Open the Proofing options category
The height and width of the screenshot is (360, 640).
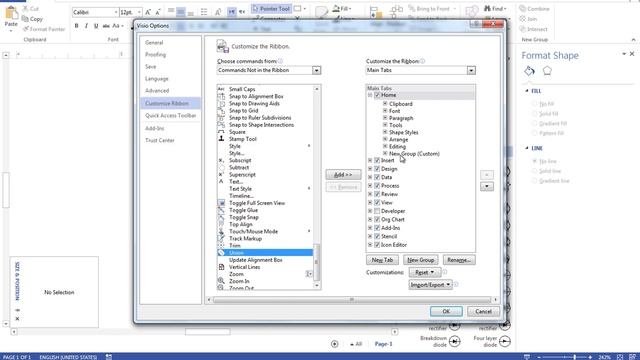point(156,55)
